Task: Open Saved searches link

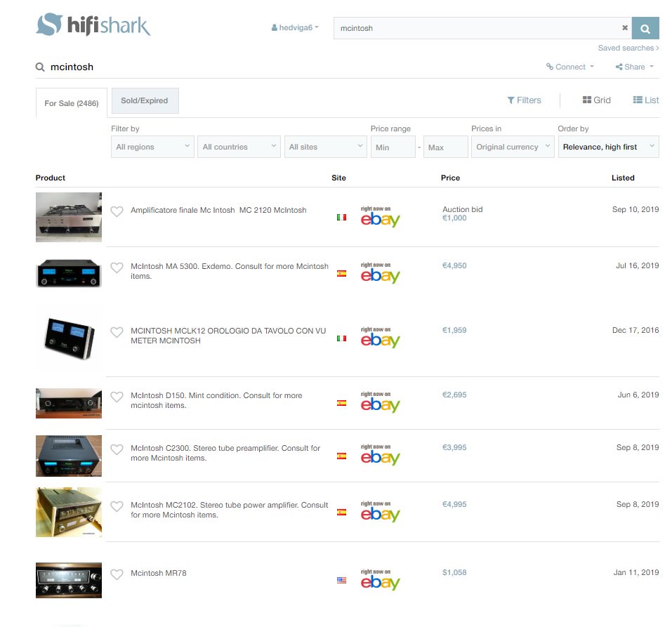Action: (x=628, y=48)
